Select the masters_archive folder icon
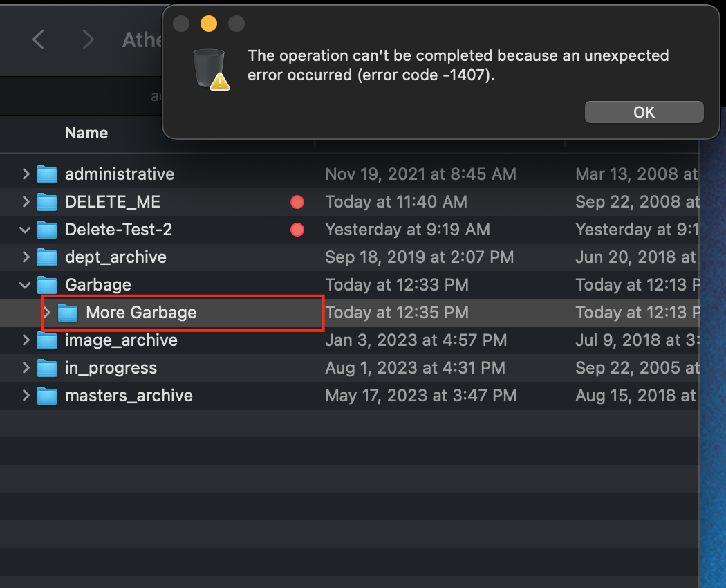726x588 pixels. click(x=47, y=396)
